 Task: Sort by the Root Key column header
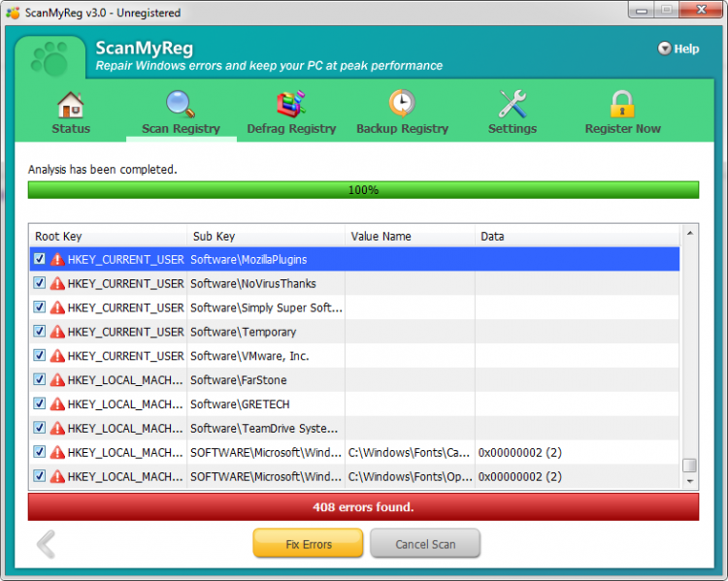(108, 237)
